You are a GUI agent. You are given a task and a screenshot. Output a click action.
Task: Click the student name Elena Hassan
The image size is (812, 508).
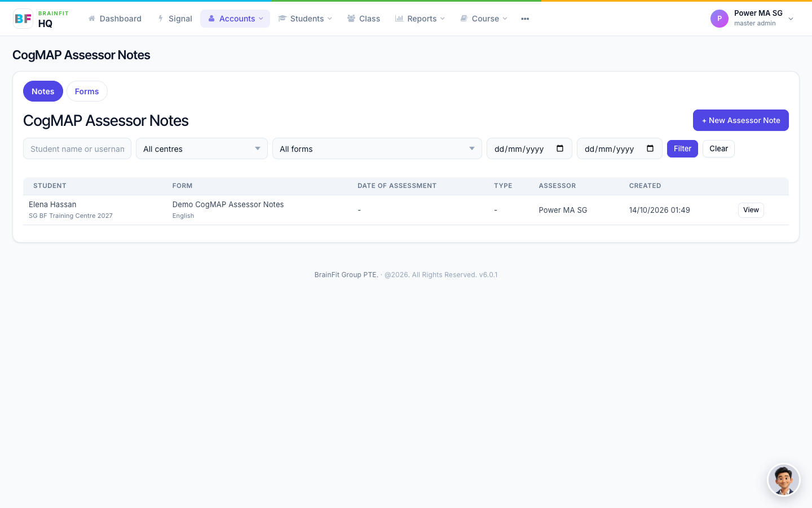pos(52,204)
